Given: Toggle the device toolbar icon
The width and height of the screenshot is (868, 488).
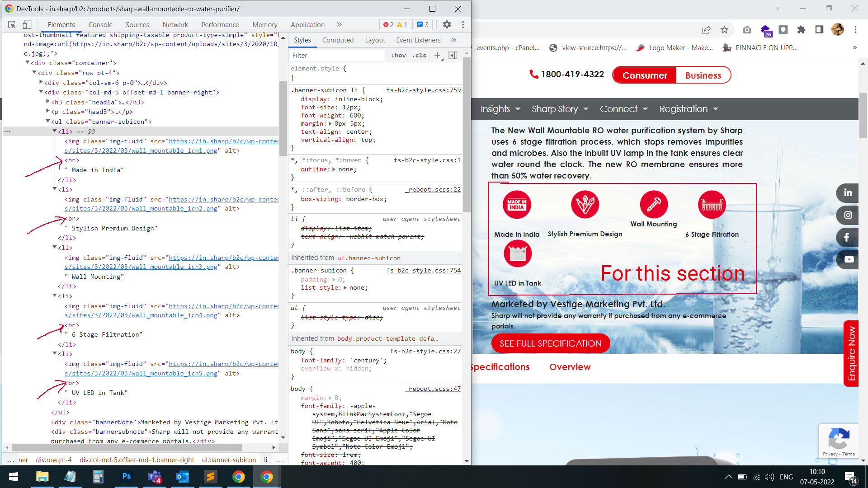Looking at the screenshot, I should [x=27, y=25].
